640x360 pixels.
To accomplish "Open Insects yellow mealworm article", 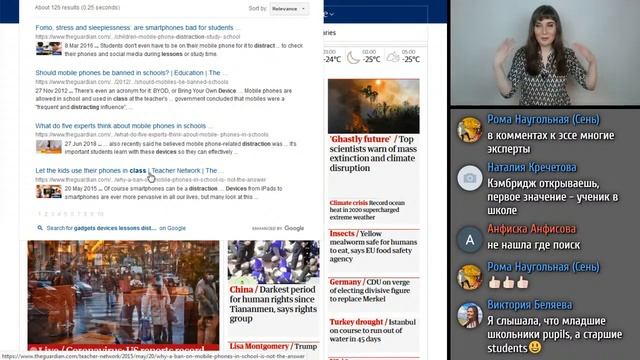I will 373,246.
